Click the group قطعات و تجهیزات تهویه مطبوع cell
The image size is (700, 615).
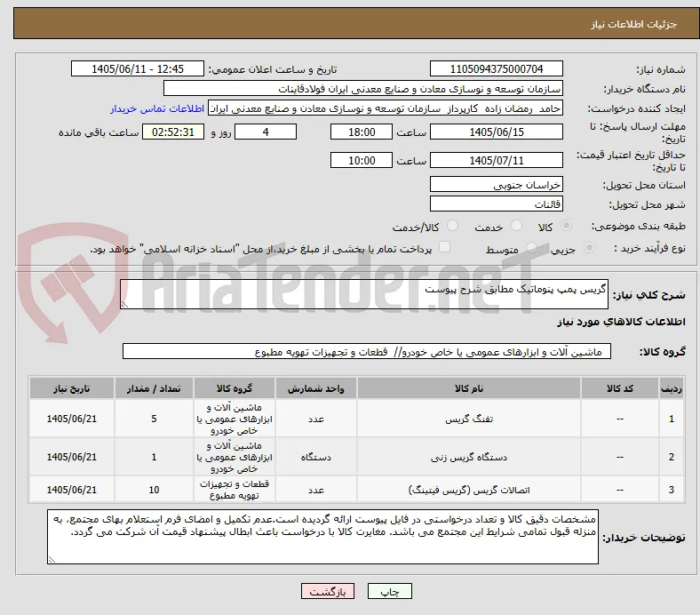pyautogui.click(x=235, y=490)
